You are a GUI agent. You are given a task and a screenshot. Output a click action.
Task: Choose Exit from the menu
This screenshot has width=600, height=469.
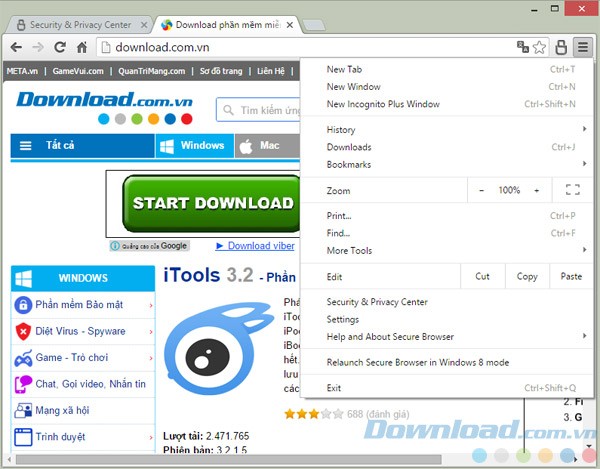click(x=447, y=388)
